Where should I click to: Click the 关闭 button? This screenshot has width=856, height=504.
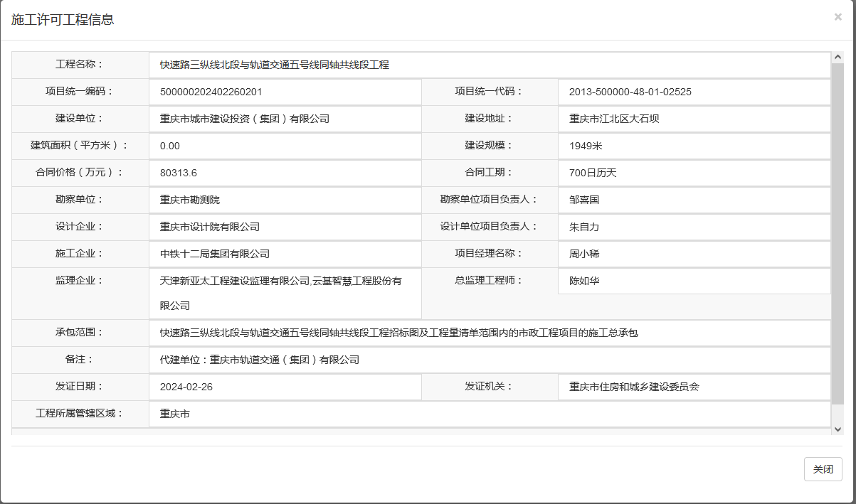click(823, 469)
